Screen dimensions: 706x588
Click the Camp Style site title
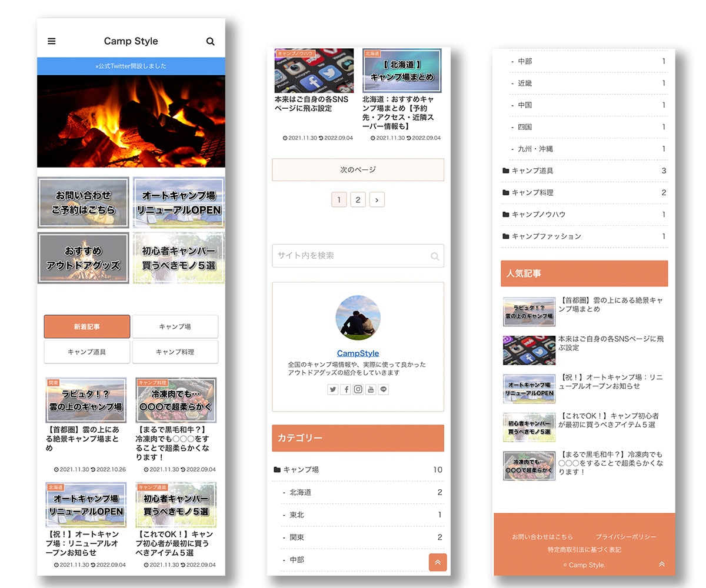tap(131, 41)
